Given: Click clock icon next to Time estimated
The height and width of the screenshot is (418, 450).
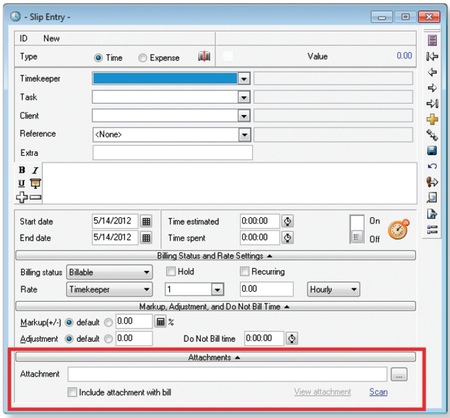Looking at the screenshot, I should pyautogui.click(x=287, y=221).
